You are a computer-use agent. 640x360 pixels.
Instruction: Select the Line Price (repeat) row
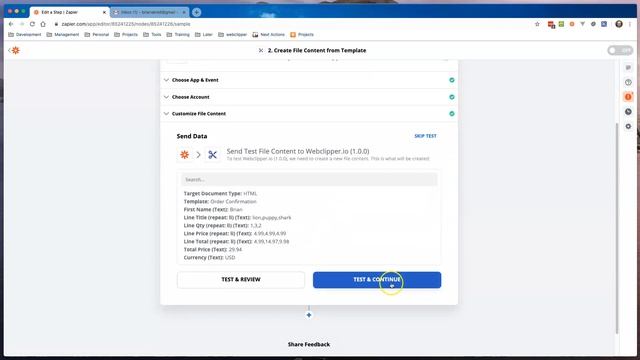[x=235, y=233]
